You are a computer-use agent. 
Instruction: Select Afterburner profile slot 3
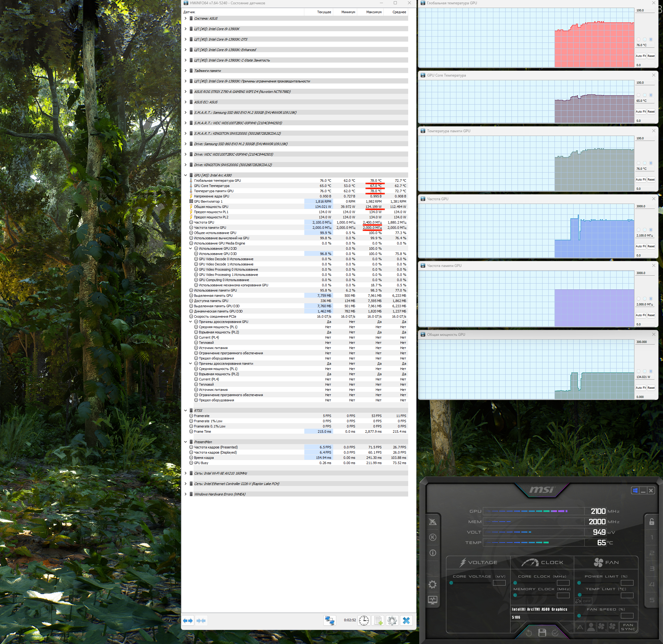[x=652, y=569]
